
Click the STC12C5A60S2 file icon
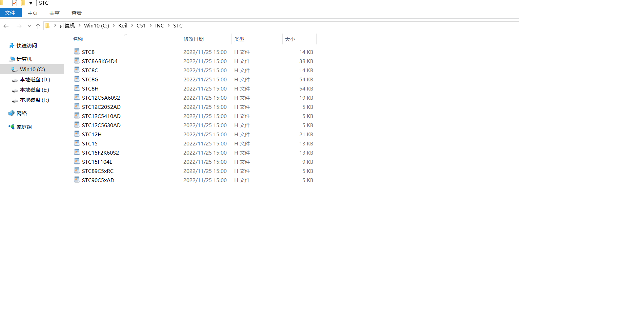point(77,97)
